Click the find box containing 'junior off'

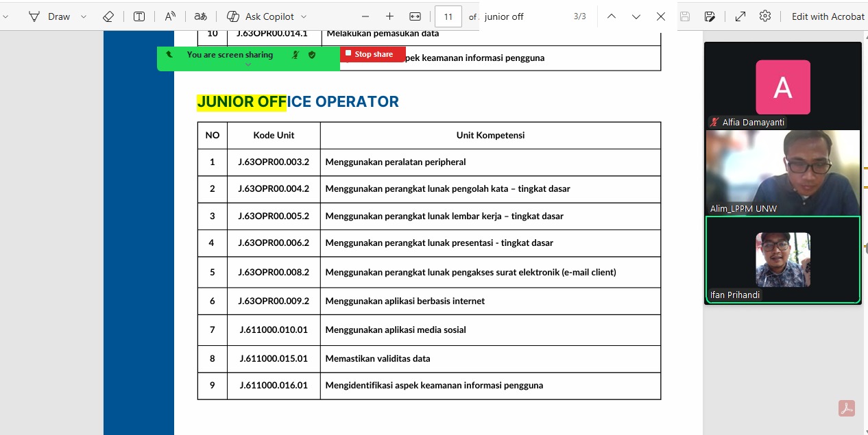click(525, 16)
